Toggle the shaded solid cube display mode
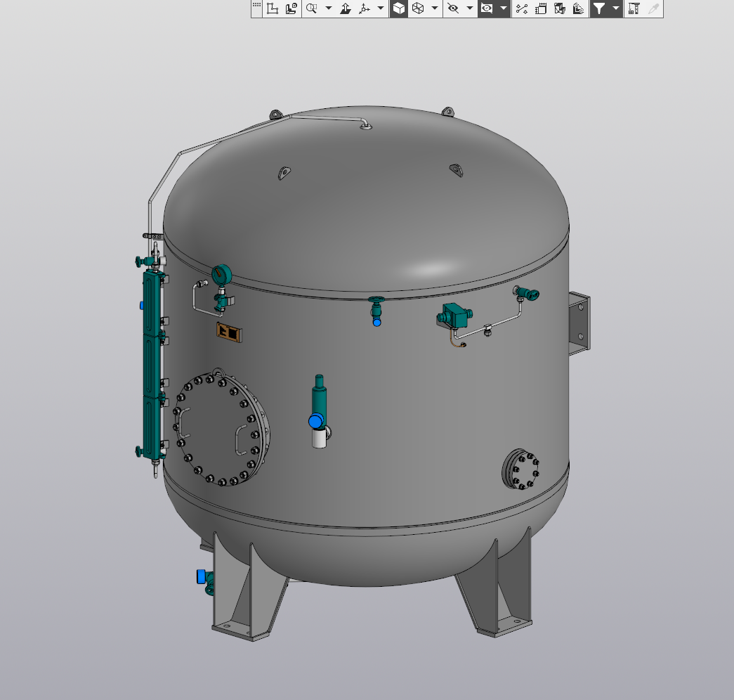This screenshot has width=734, height=700. click(398, 8)
